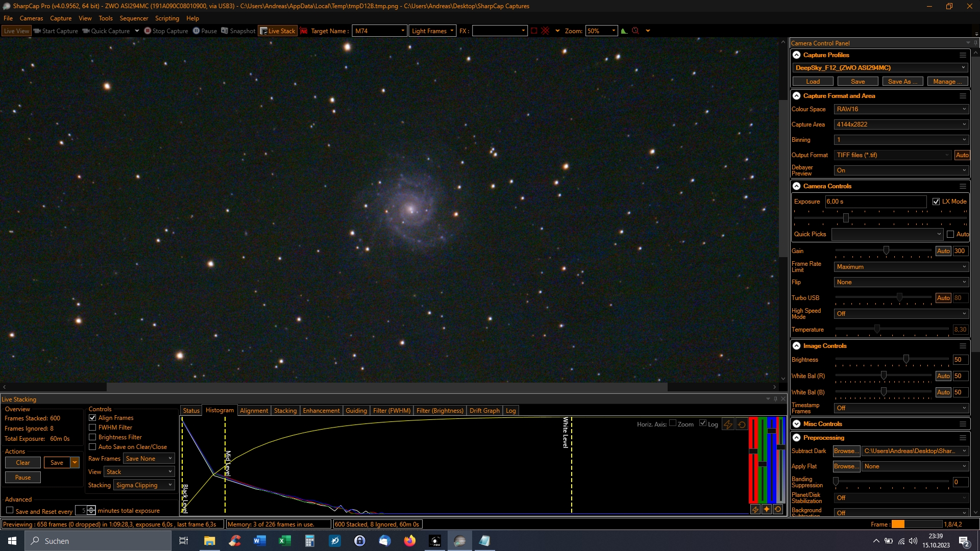Open the Cameras menu

31,18
